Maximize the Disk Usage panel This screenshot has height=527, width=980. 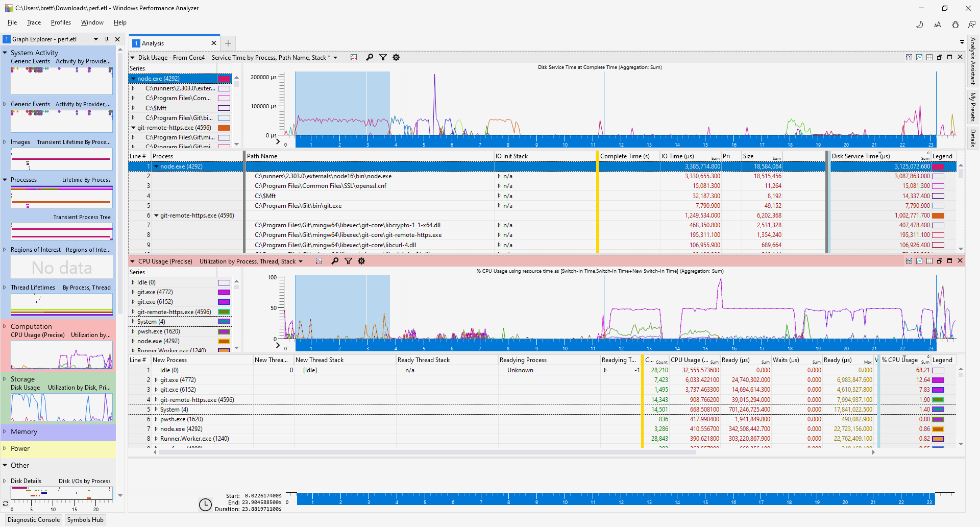click(950, 57)
